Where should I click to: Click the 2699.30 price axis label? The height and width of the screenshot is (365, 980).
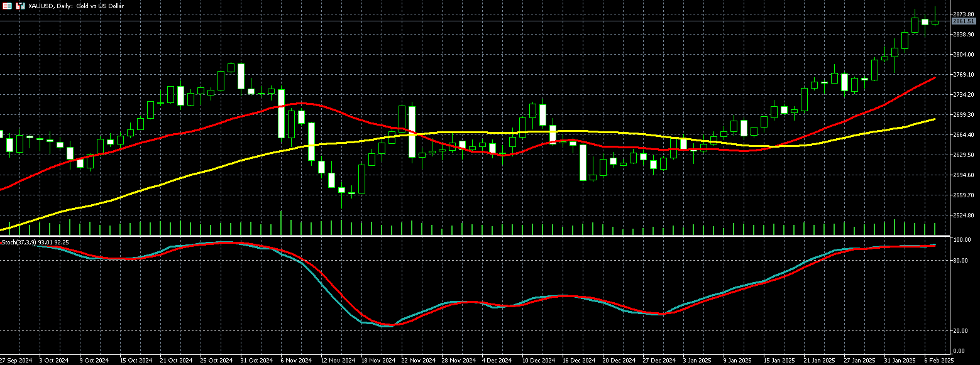tap(962, 114)
